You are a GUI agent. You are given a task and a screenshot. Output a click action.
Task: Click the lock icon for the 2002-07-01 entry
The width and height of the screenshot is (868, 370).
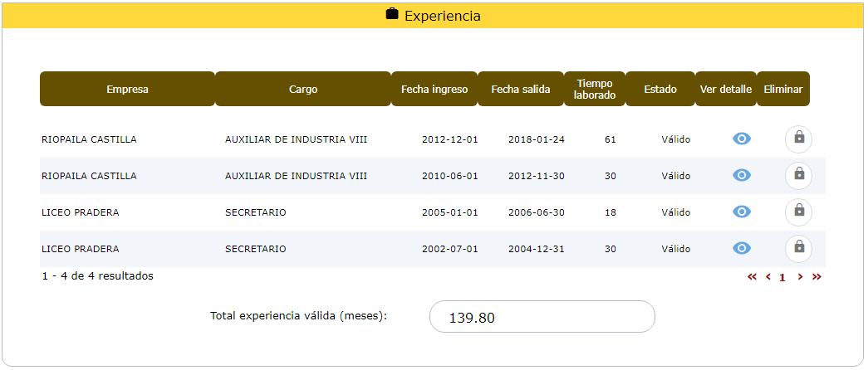click(798, 248)
